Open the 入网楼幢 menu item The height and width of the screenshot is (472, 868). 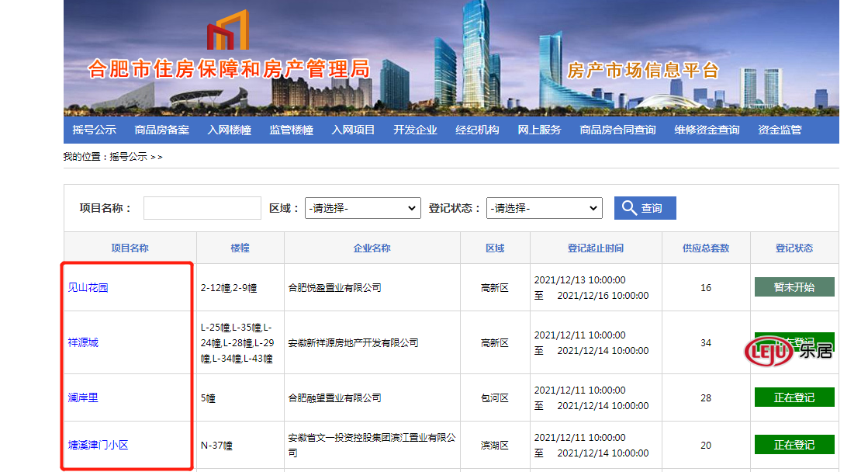point(229,130)
